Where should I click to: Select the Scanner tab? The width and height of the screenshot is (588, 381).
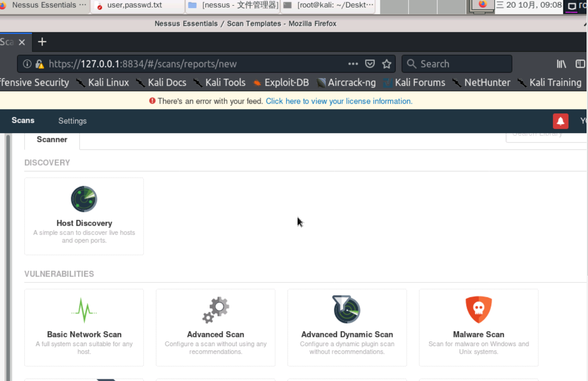tap(52, 140)
